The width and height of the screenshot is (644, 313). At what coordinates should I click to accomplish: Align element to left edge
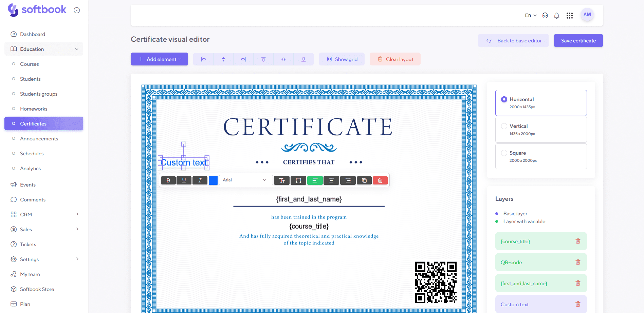coord(203,59)
